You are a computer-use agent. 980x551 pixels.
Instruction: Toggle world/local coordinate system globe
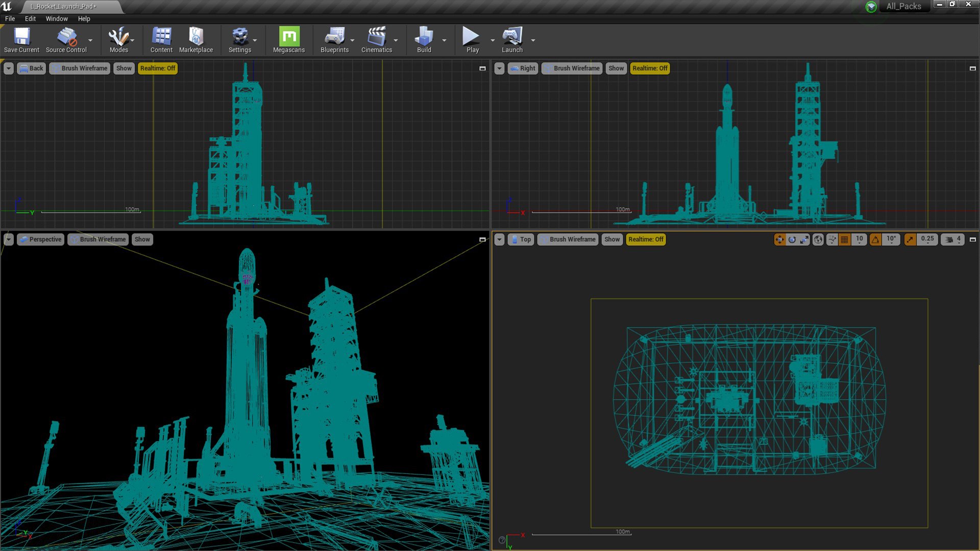tap(818, 239)
